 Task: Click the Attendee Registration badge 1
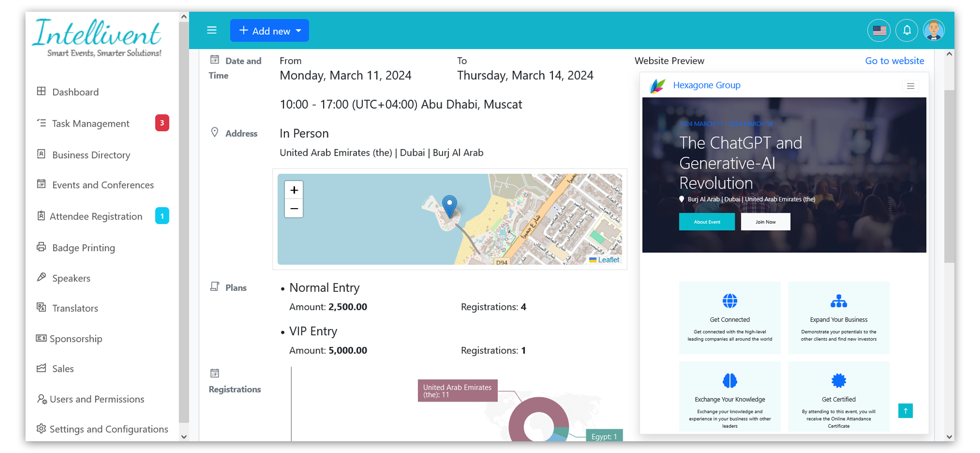point(162,216)
